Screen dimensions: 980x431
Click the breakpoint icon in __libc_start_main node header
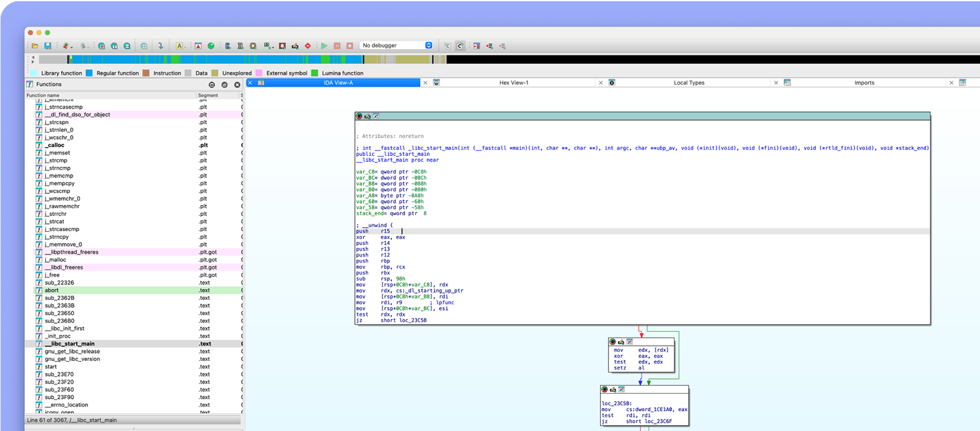(359, 116)
